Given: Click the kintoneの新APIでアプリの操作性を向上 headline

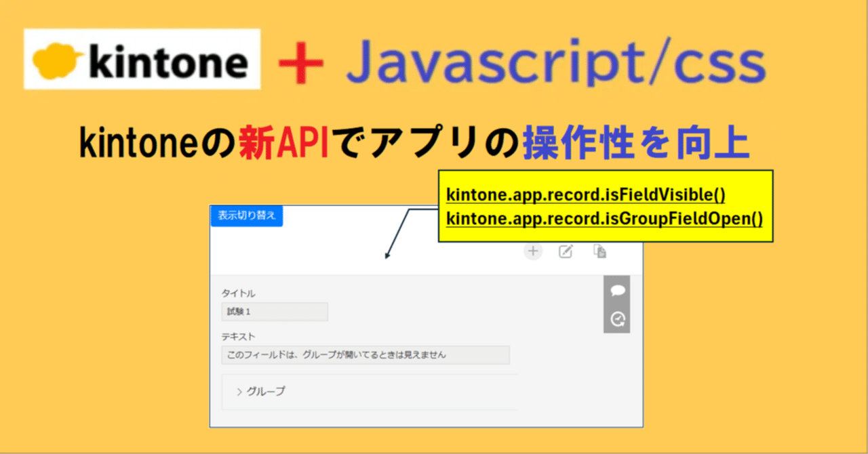Looking at the screenshot, I should click(414, 142).
